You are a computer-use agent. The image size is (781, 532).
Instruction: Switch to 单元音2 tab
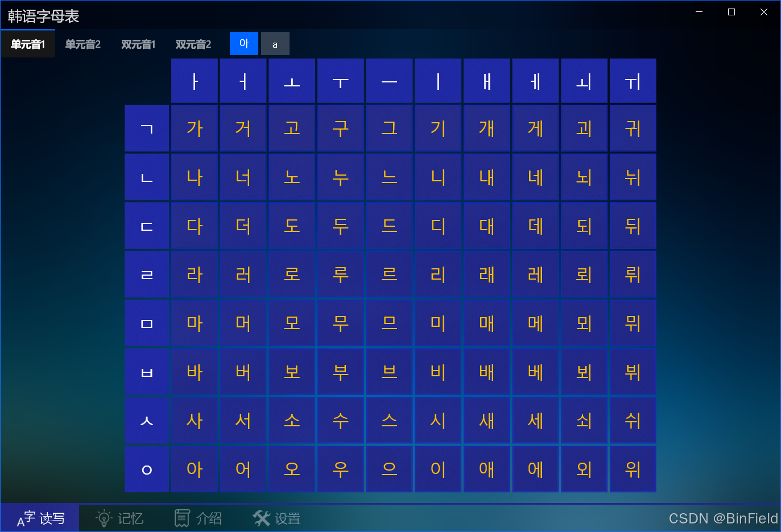click(82, 44)
